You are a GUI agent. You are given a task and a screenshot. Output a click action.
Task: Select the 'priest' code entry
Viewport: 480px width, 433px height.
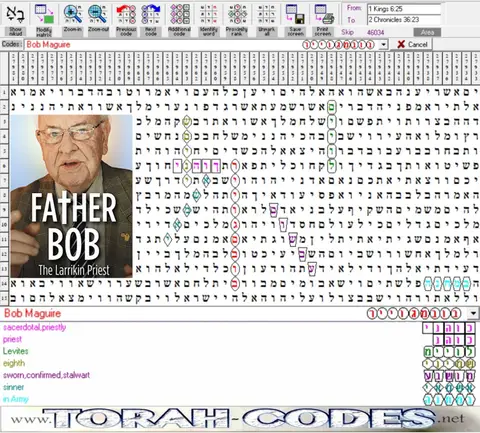[x=12, y=339]
